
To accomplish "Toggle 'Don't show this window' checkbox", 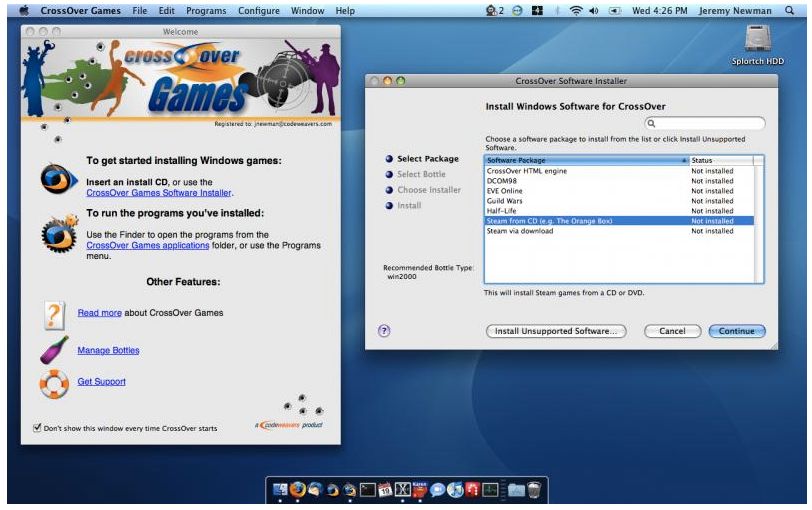I will [x=37, y=428].
